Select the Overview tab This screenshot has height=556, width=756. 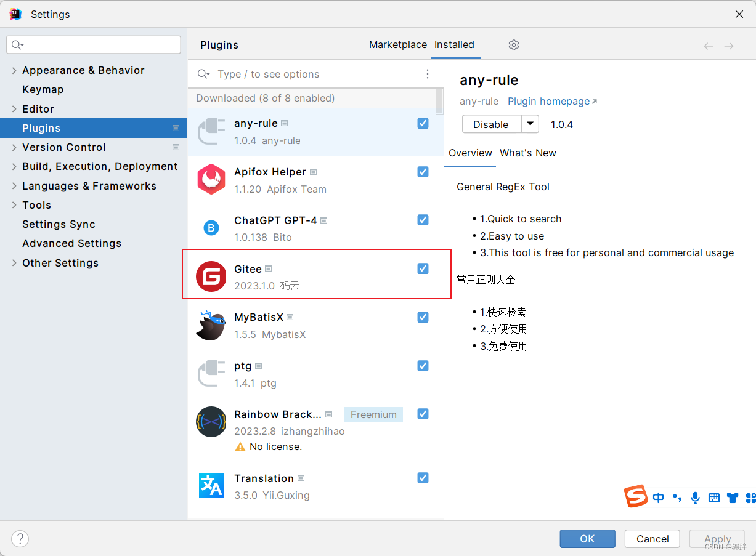click(x=470, y=153)
